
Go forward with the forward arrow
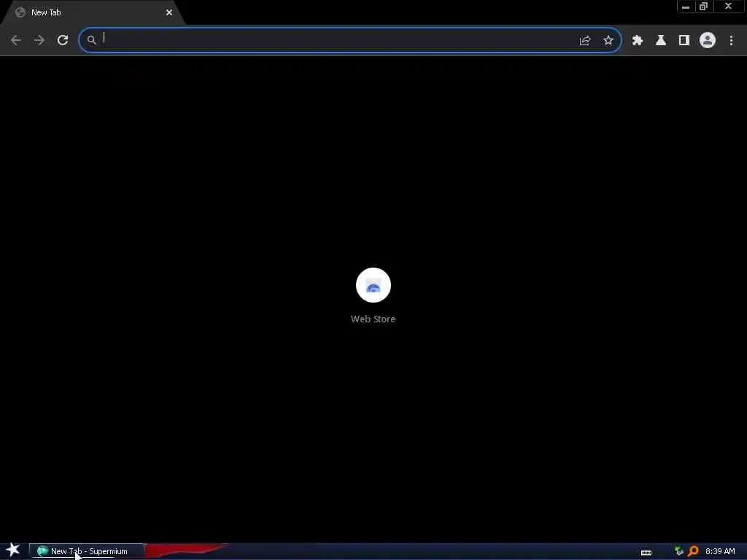pyautogui.click(x=39, y=40)
